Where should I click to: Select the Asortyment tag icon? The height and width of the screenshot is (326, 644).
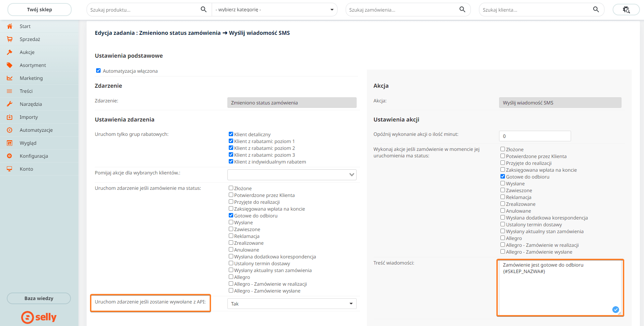pos(10,65)
